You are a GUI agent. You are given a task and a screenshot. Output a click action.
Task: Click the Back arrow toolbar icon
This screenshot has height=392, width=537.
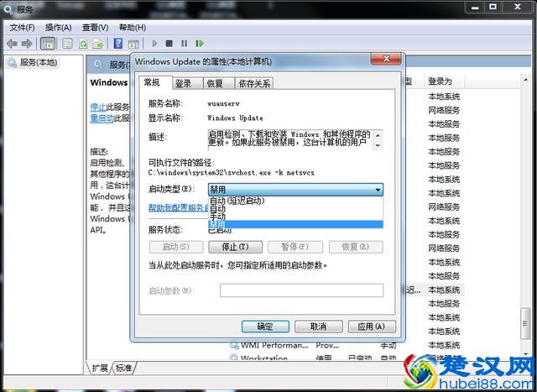tap(12, 44)
